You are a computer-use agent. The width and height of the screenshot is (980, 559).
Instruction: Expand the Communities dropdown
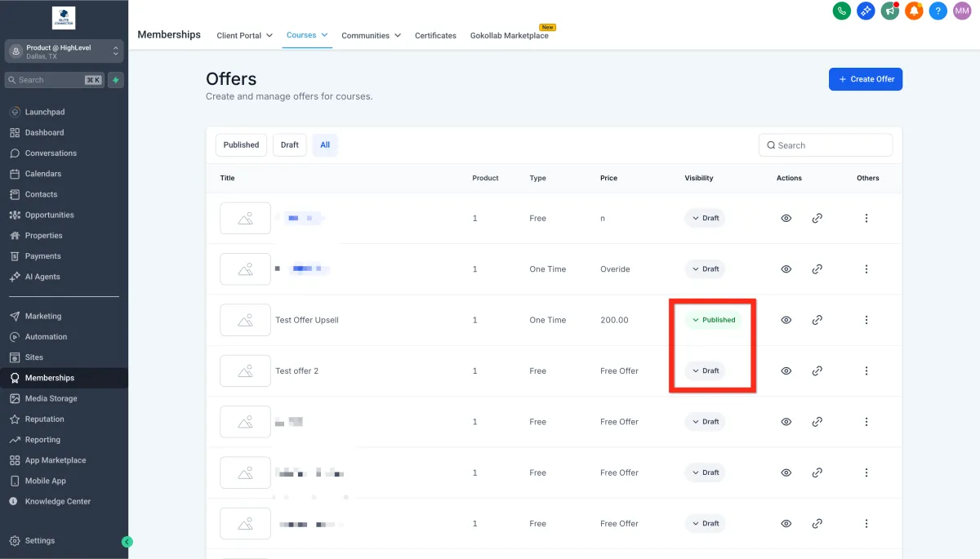[x=372, y=36]
